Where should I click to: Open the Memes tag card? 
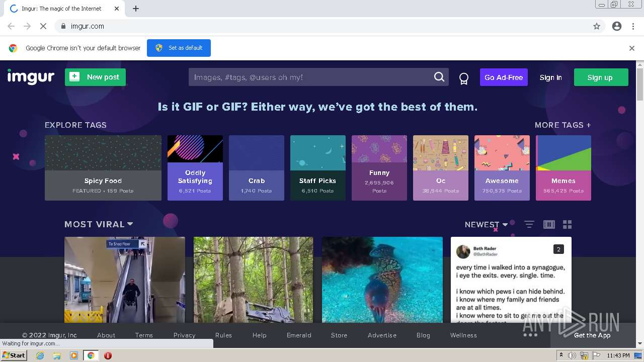pos(563,168)
